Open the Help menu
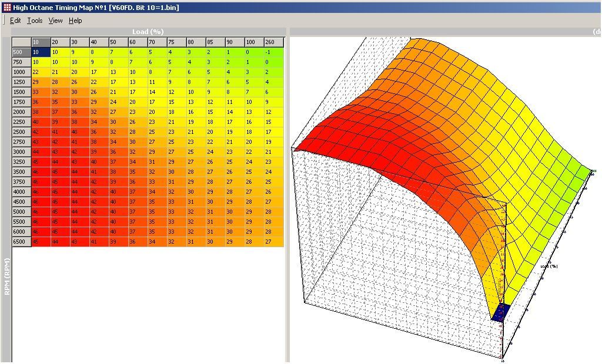The width and height of the screenshot is (602, 364). [x=75, y=21]
